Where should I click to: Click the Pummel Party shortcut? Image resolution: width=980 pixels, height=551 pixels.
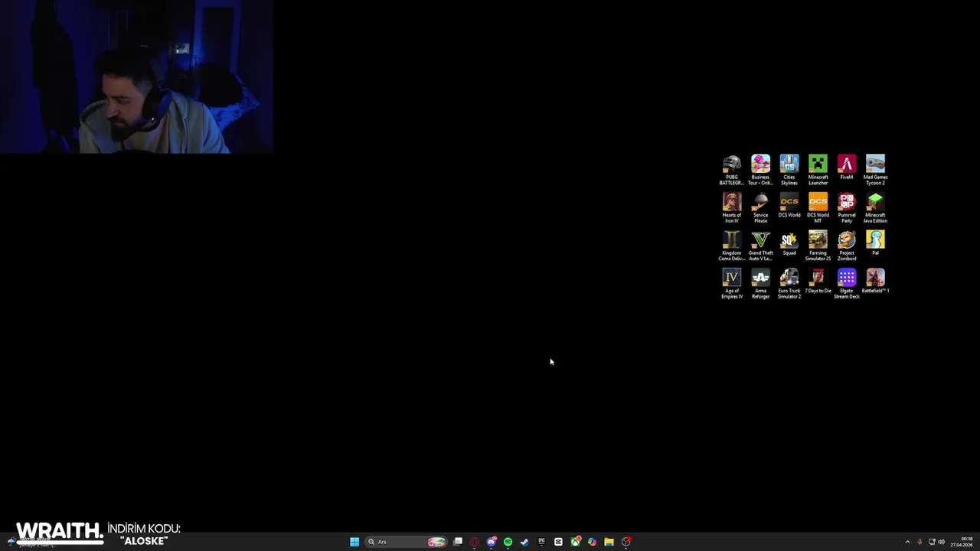tap(847, 208)
